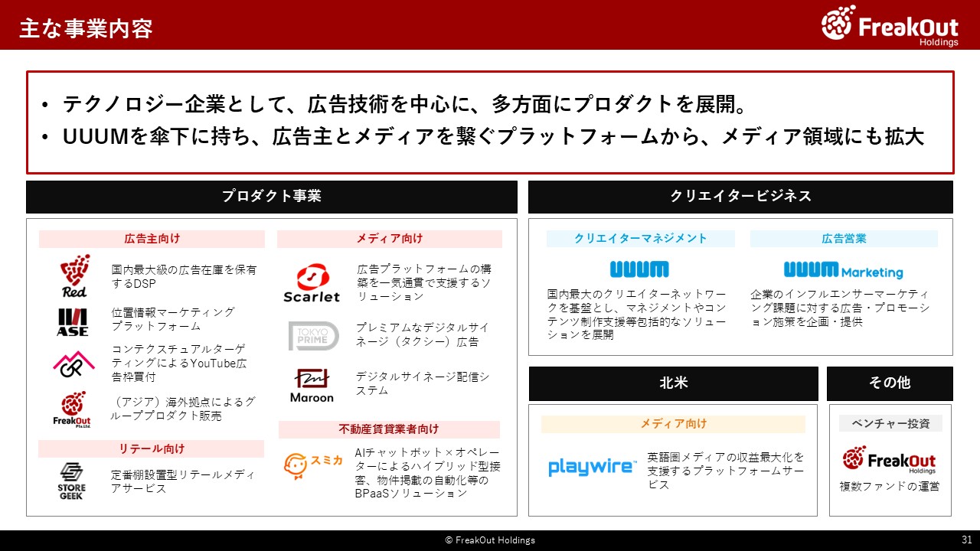Click the Maroon logo
Viewport: 980px width, 551px height.
[x=312, y=386]
